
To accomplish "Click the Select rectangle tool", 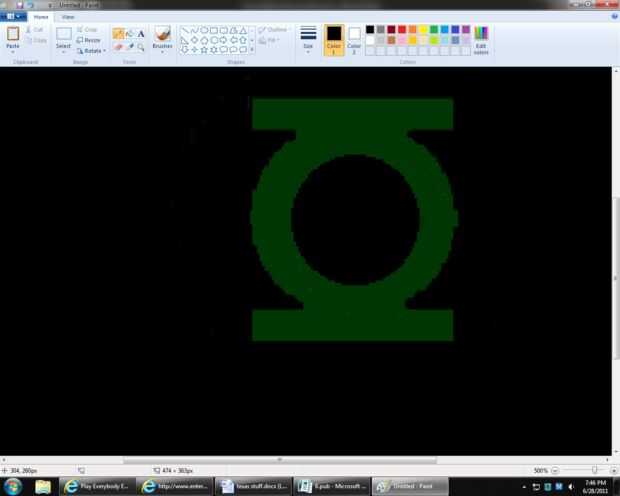I will pos(64,34).
